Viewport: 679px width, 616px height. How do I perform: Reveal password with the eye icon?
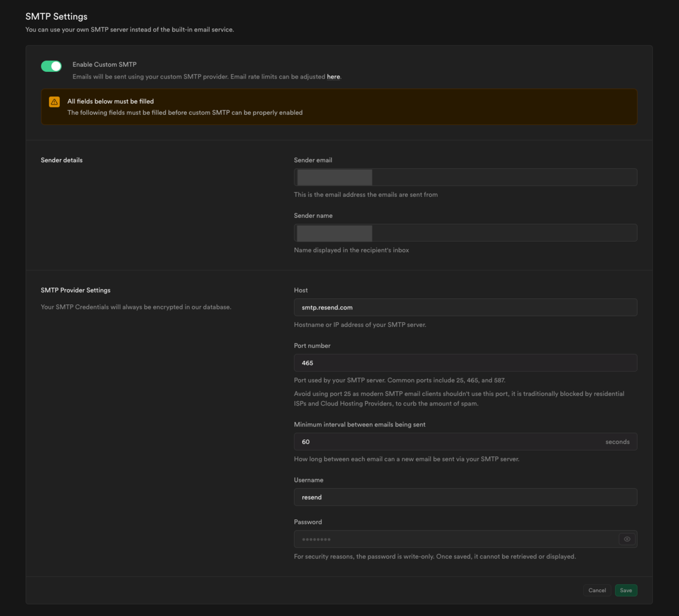click(627, 539)
